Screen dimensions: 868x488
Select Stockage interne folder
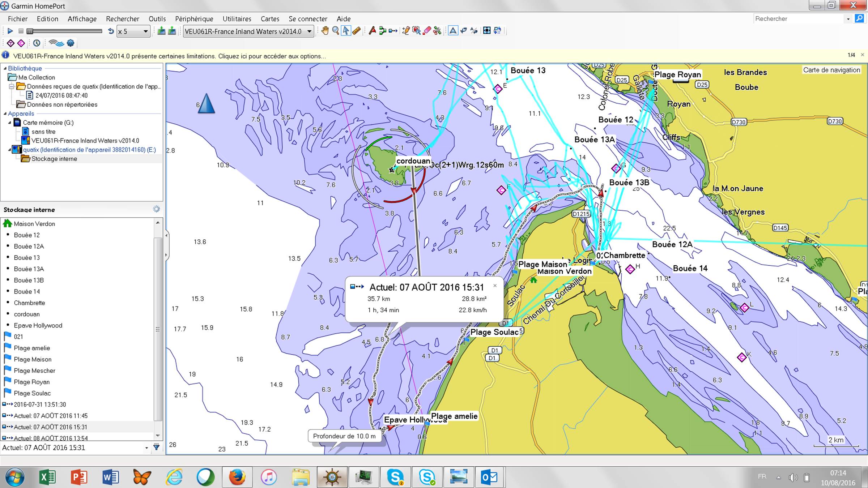pyautogui.click(x=54, y=159)
